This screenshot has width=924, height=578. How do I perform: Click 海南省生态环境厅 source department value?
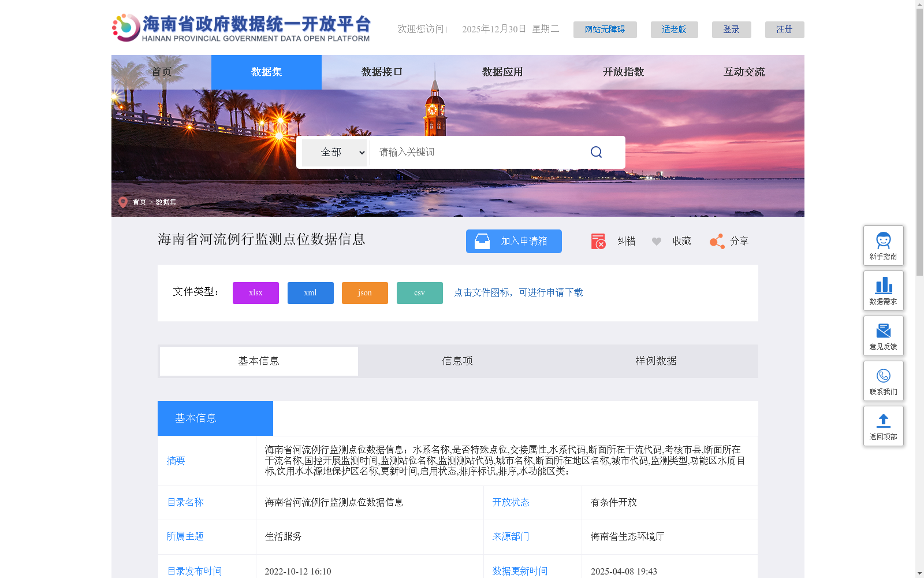click(x=628, y=536)
